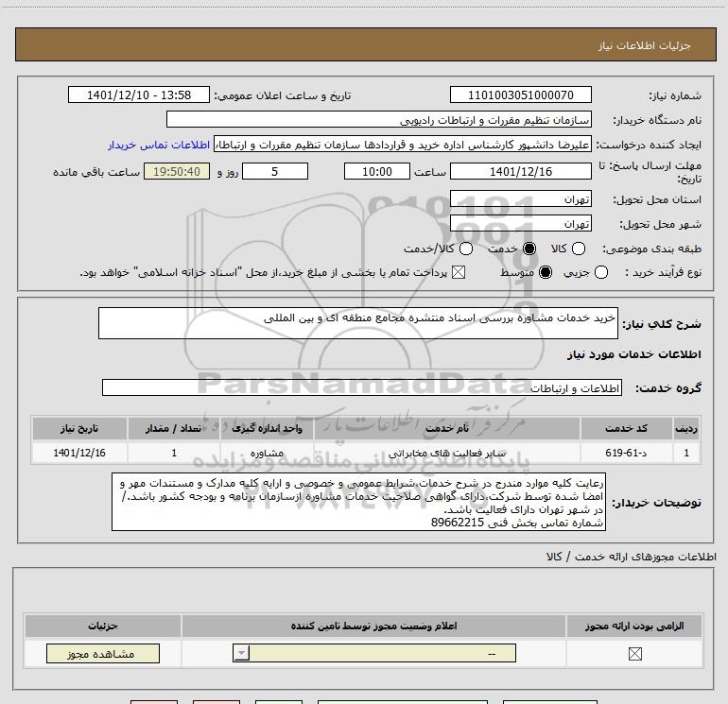
Task: Click service code cell د-61-619
Action: pyautogui.click(x=626, y=453)
